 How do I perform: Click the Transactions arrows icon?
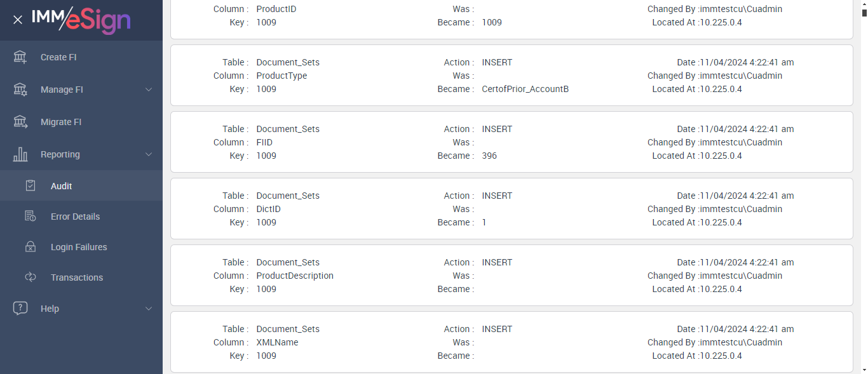(31, 277)
